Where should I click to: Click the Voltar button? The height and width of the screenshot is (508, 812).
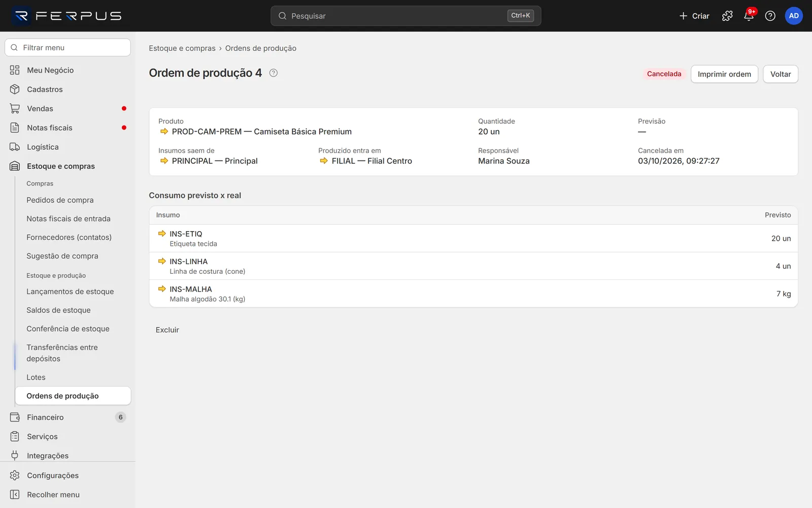pyautogui.click(x=781, y=74)
